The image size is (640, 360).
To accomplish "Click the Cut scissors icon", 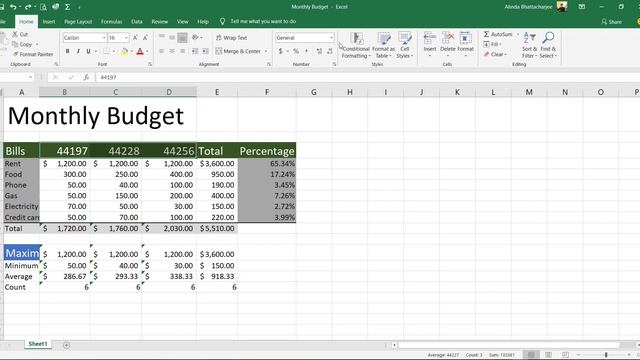I will click(x=15, y=34).
